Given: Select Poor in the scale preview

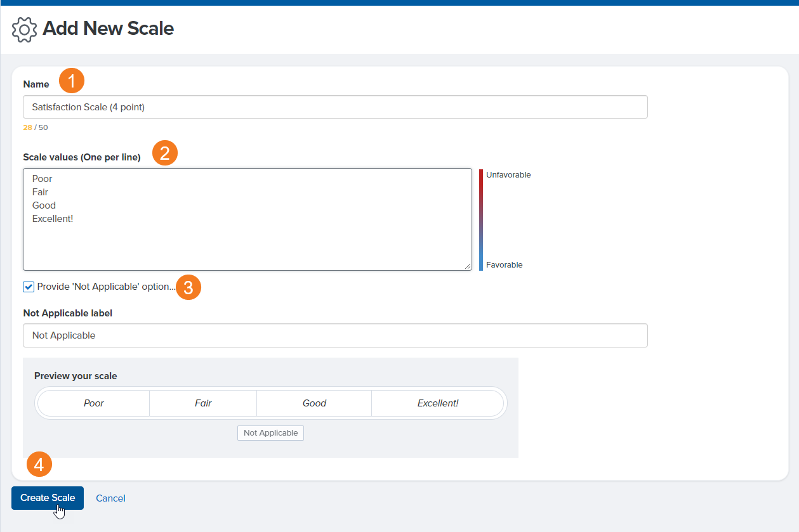Looking at the screenshot, I should pyautogui.click(x=93, y=403).
